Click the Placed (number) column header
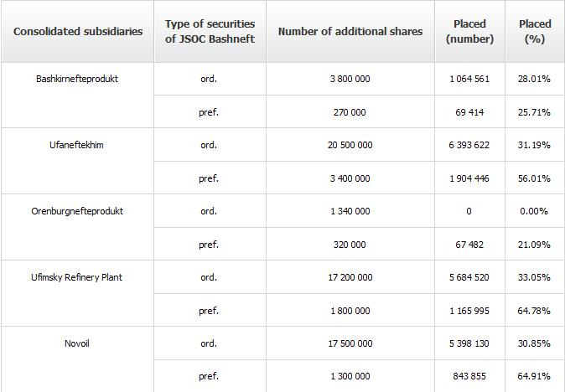This screenshot has width=565, height=392. (469, 31)
